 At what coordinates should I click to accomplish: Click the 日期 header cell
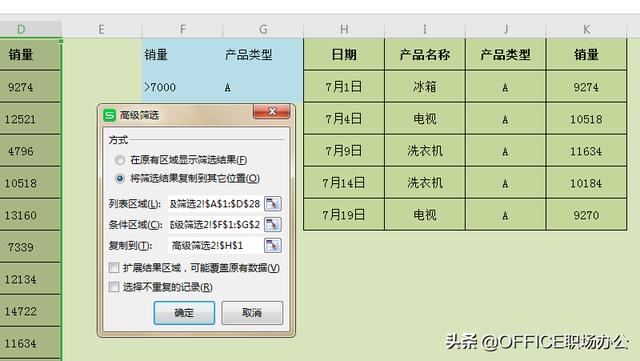(344, 54)
